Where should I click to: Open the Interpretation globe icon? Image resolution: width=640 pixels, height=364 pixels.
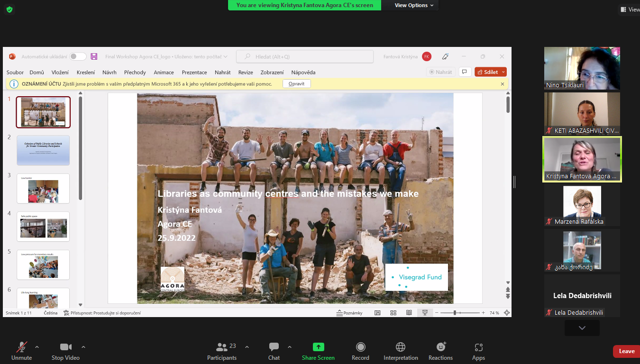[401, 347]
